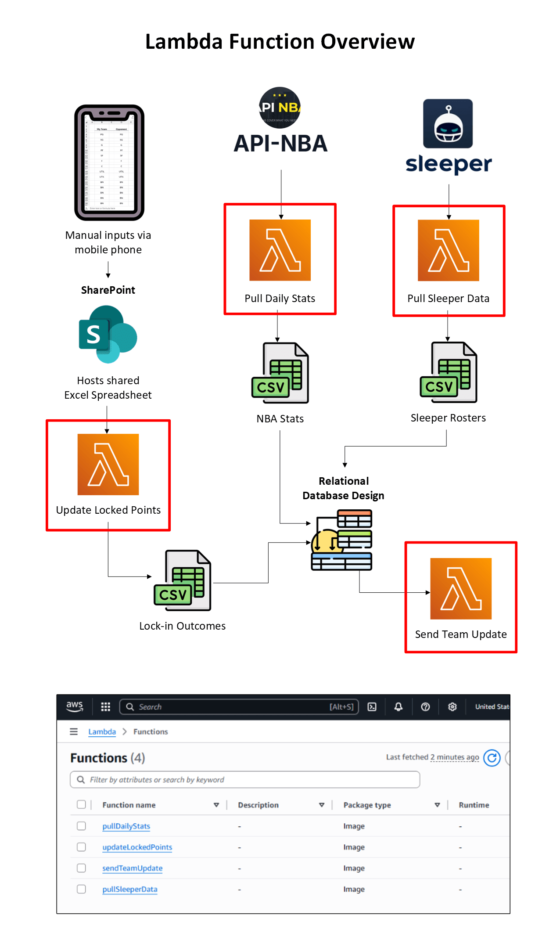
Task: Sort by the Description column arrow
Action: click(x=322, y=805)
